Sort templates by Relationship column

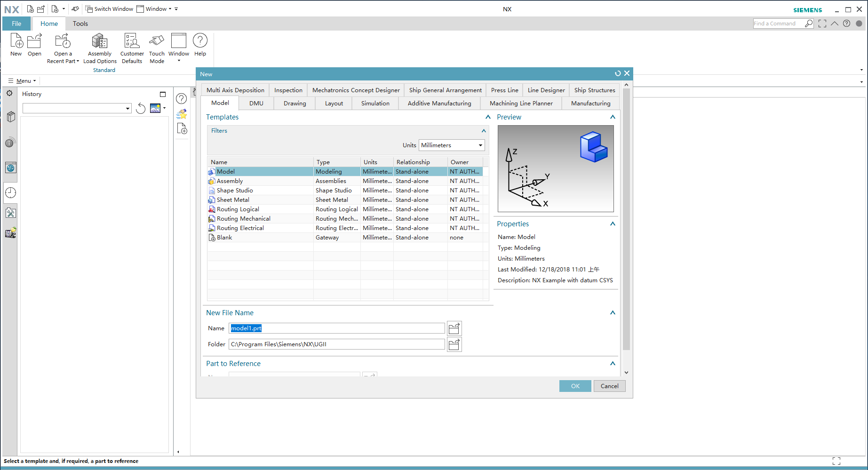click(421, 162)
